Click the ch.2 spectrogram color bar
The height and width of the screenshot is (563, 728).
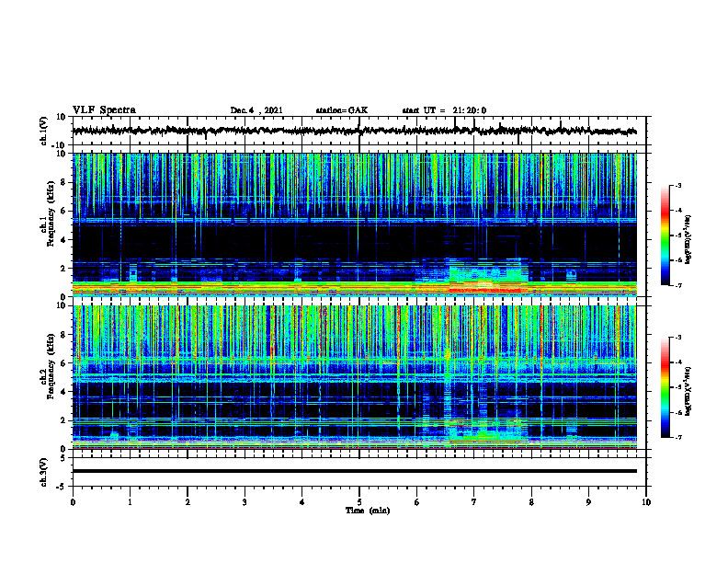665,387
